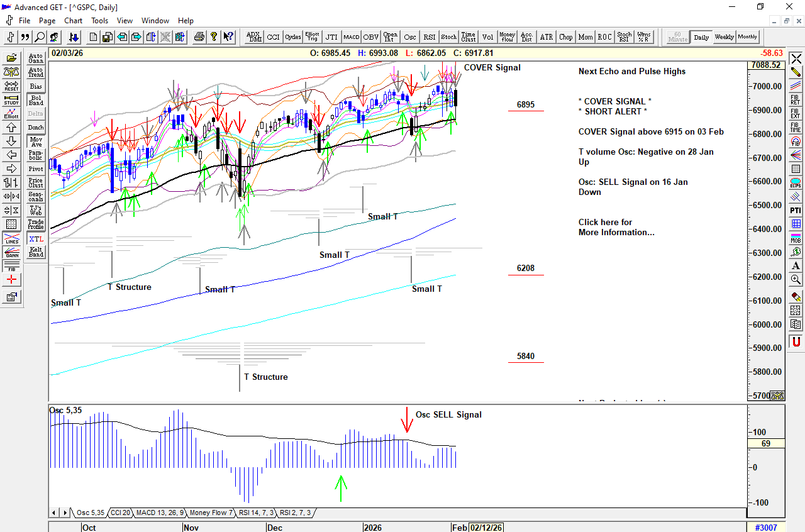Switch to the MACD 13, 26, 9 tab
Image resolution: width=805 pixels, height=532 pixels.
coord(160,513)
